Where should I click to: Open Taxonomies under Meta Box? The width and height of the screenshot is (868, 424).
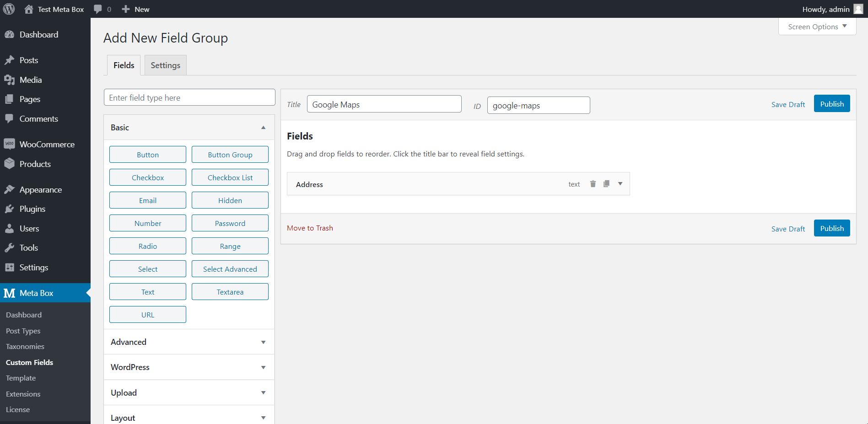(x=25, y=347)
